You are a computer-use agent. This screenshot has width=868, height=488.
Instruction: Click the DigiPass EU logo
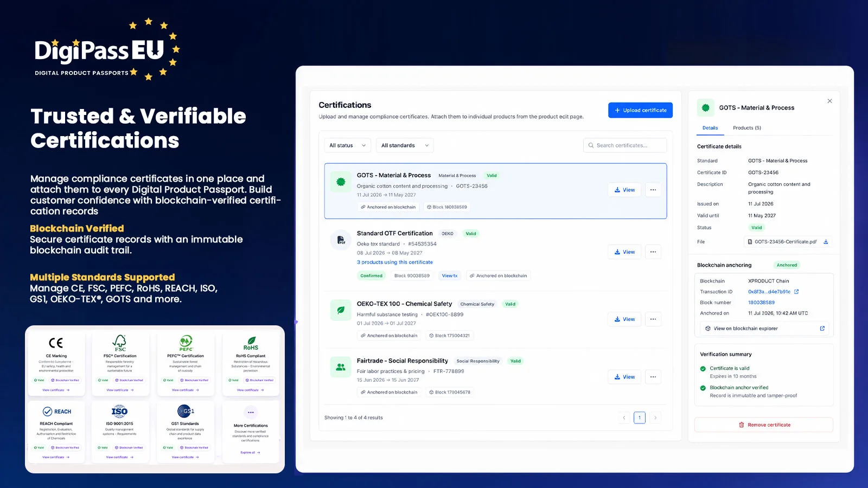click(x=106, y=50)
